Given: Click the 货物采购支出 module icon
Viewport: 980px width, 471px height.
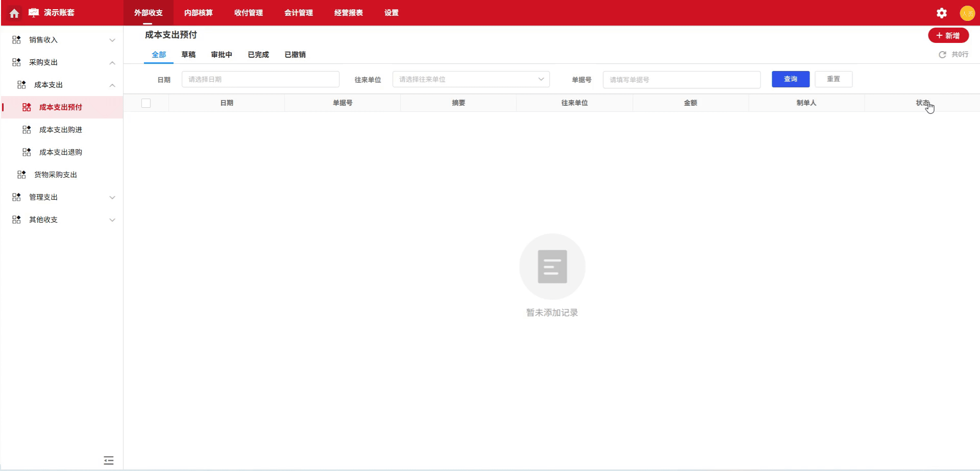Looking at the screenshot, I should coord(21,174).
